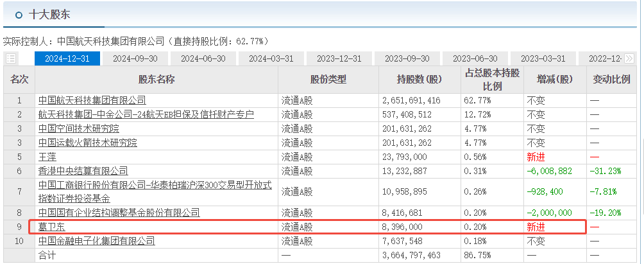
Task: Open shareholder 葛卫东 link
Action: coord(52,227)
